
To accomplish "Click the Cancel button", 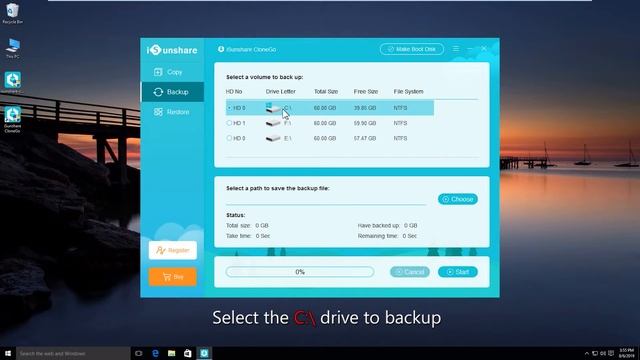I will point(410,272).
